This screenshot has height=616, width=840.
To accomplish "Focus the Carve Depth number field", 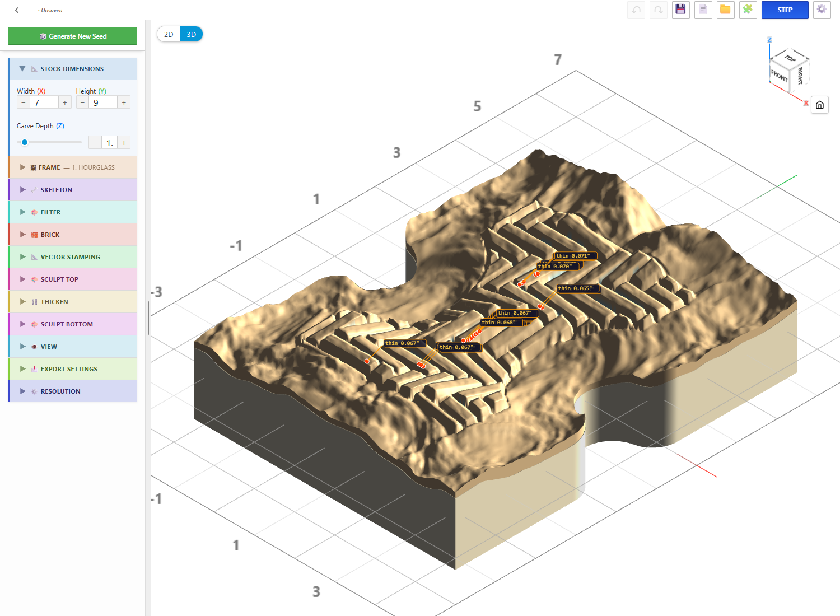I will [110, 143].
